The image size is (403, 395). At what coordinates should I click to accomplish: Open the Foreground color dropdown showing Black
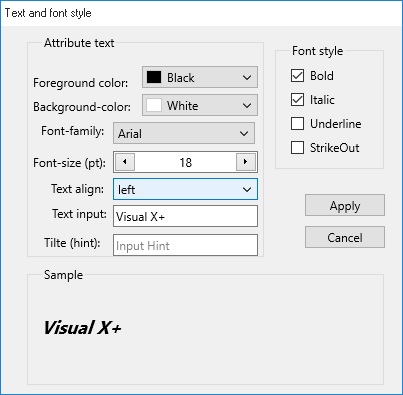tap(200, 77)
